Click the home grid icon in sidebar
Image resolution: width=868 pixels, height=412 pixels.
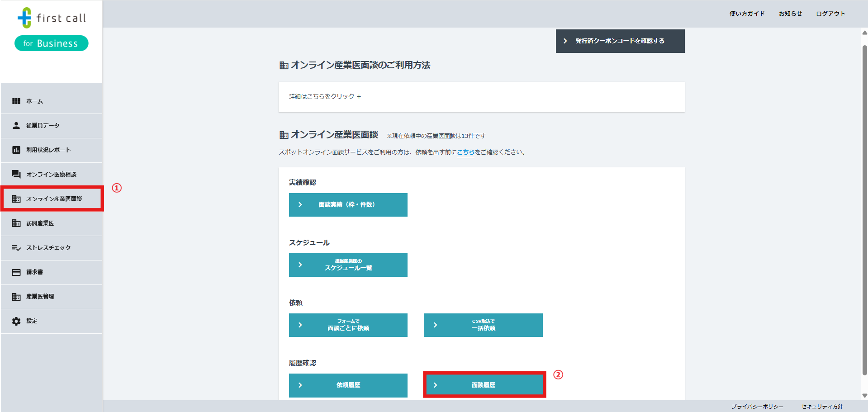(16, 101)
